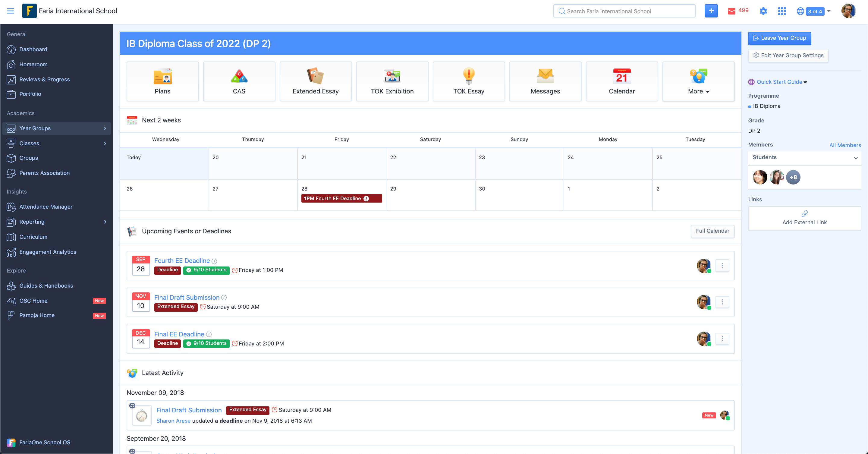
Task: Click the Leave Year Group button
Action: point(779,38)
